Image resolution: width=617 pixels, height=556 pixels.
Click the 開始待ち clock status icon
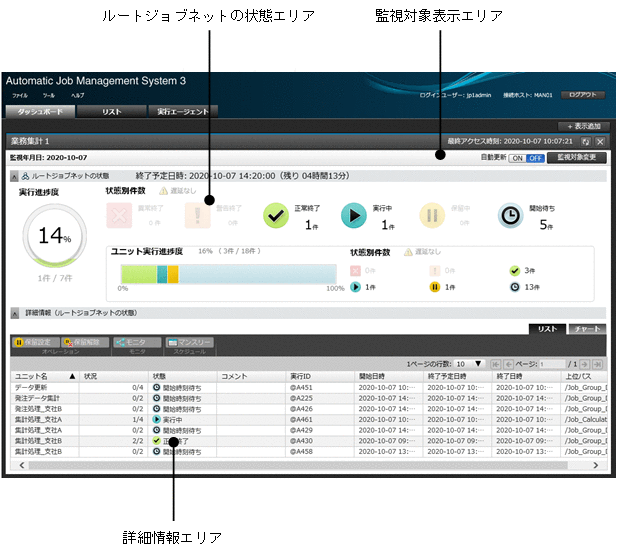coord(510,215)
